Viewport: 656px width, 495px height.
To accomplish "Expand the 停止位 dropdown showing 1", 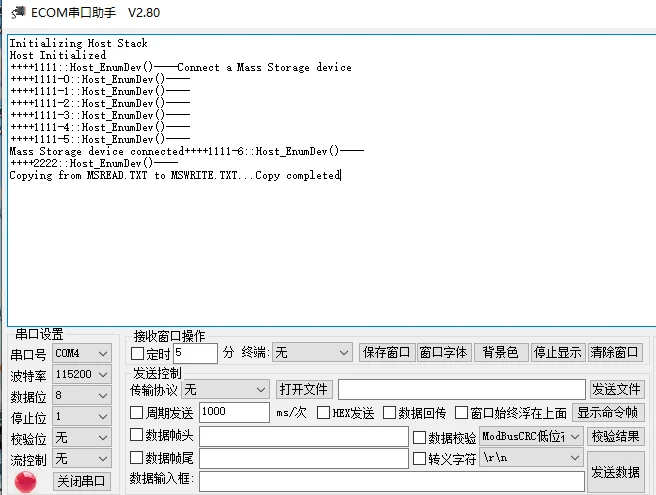I will coord(82,416).
